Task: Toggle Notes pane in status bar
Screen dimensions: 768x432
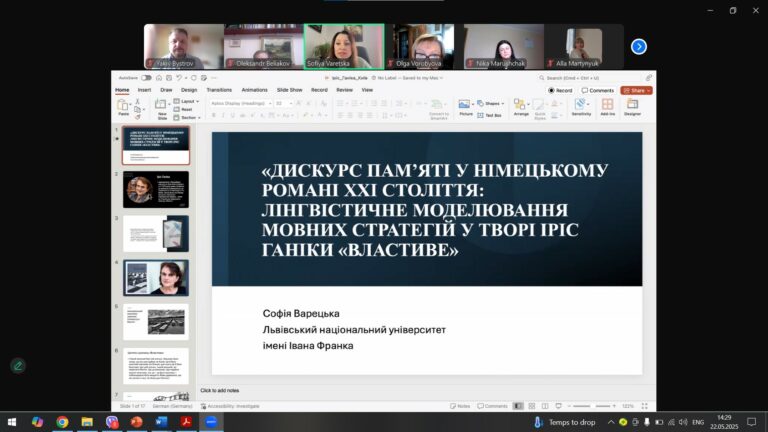Action: click(460, 406)
